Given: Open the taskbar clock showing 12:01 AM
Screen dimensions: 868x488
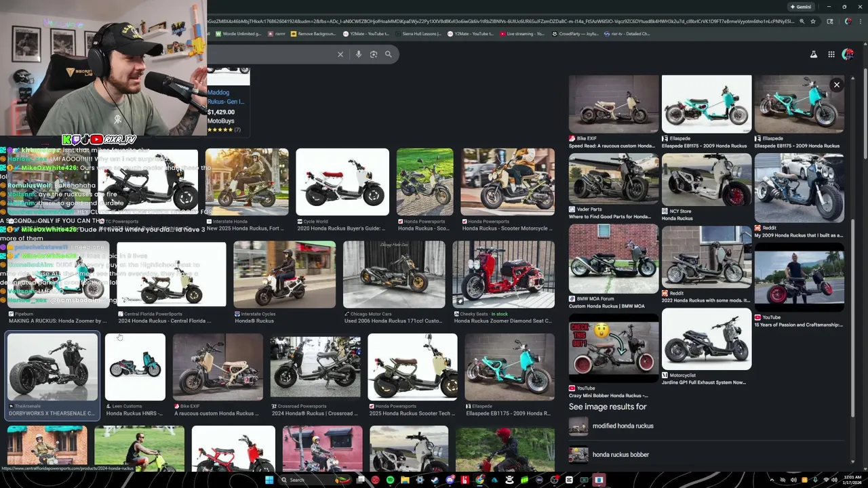Looking at the screenshot, I should [x=852, y=480].
